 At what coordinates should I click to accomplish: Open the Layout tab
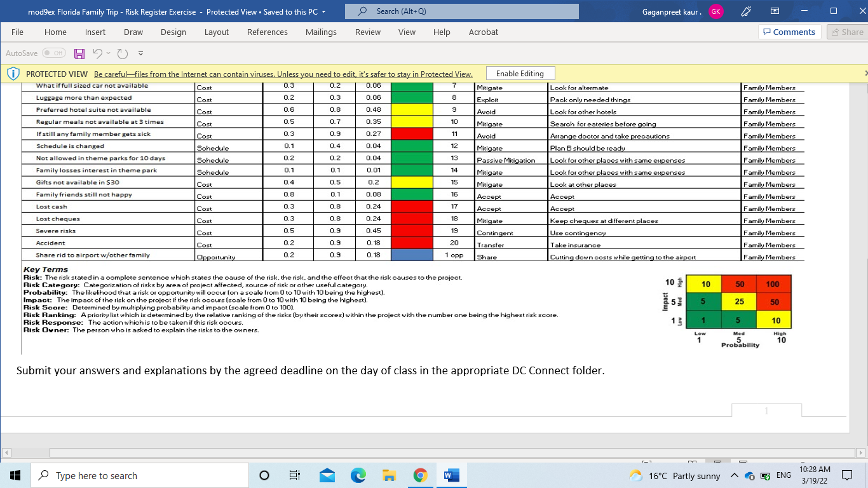click(217, 32)
